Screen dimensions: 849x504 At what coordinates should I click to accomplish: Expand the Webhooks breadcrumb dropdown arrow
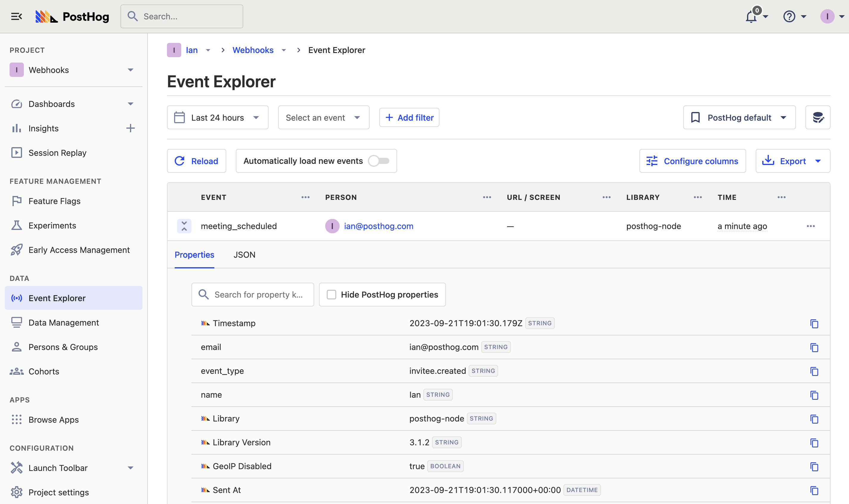click(x=284, y=50)
